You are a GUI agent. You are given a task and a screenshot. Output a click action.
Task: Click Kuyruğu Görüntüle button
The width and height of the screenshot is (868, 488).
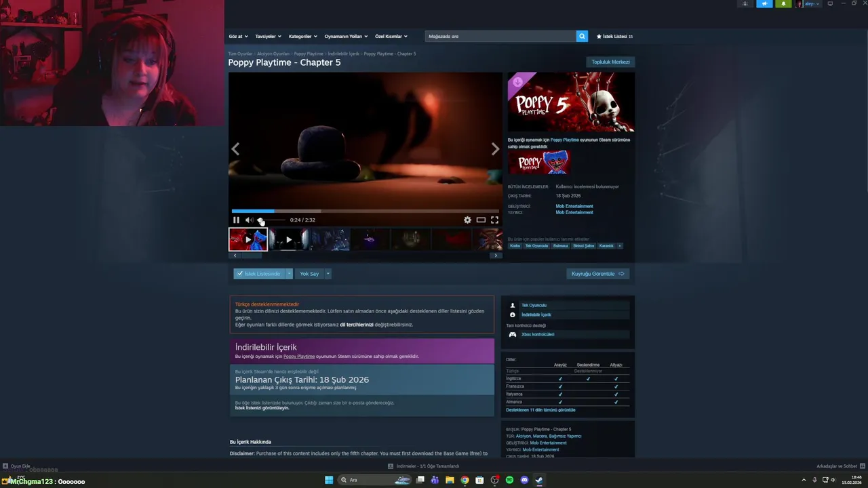(x=597, y=274)
